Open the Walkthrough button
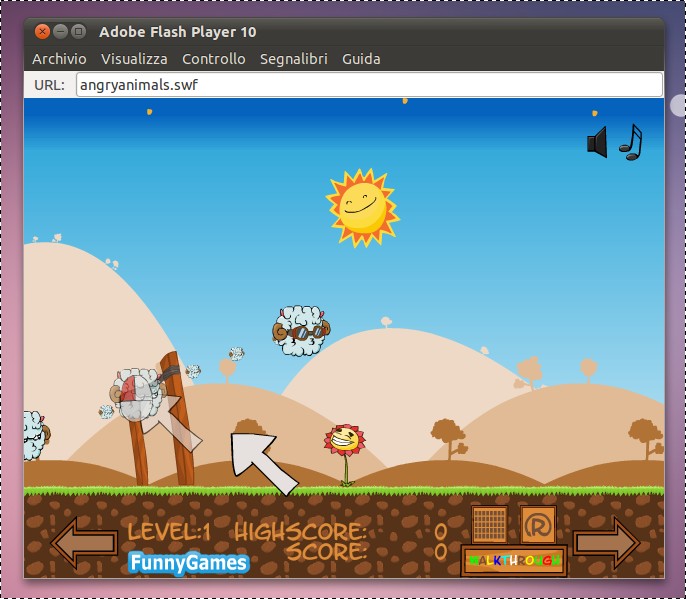Image resolution: width=686 pixels, height=599 pixels. coord(514,560)
